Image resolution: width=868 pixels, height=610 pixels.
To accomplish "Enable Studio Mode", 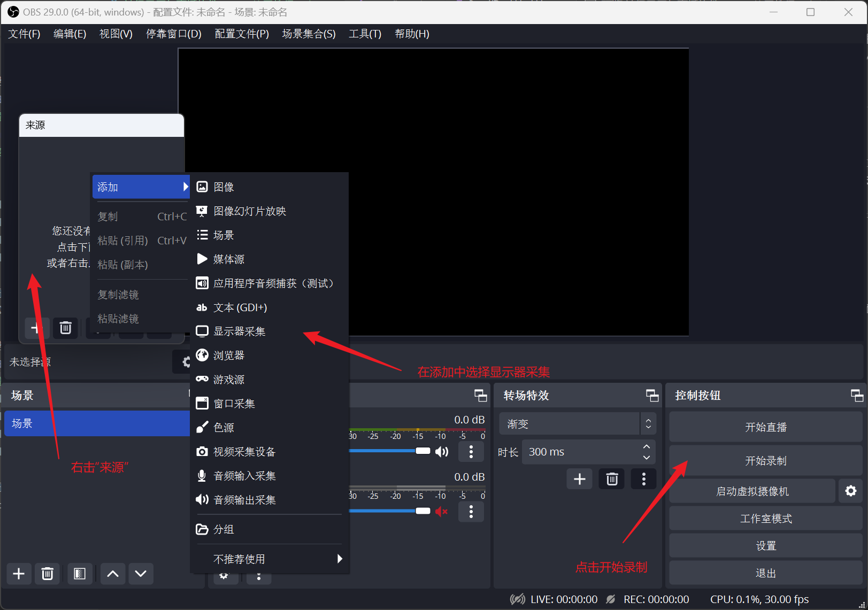I will pos(765,518).
